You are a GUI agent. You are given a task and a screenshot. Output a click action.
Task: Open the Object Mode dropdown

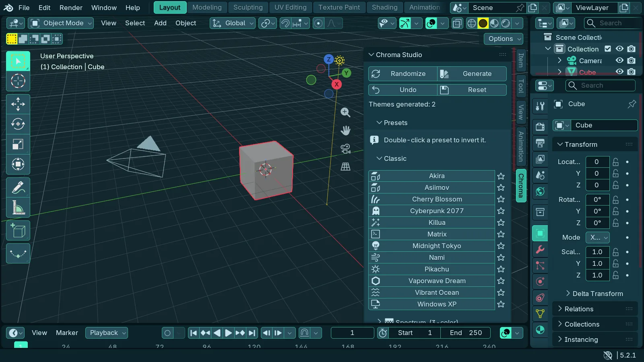tap(61, 23)
